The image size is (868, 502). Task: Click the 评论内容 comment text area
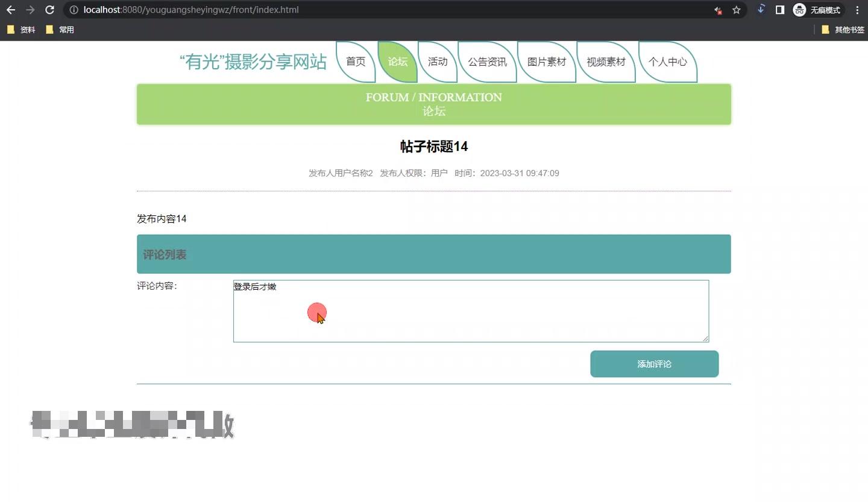tap(471, 311)
